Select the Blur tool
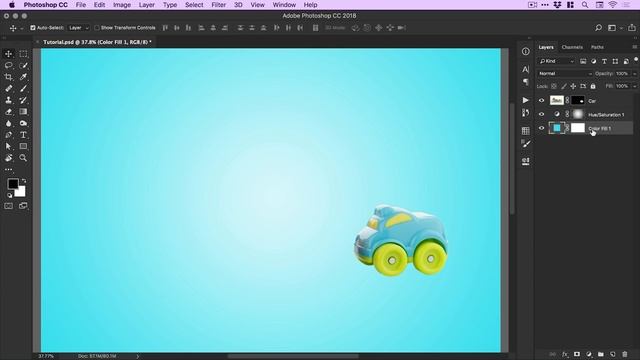 pos(9,123)
